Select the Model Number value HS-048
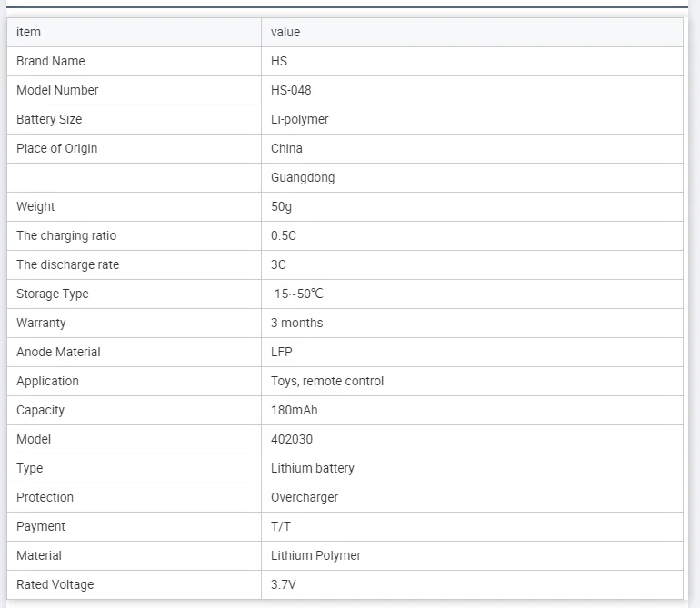The height and width of the screenshot is (608, 700). (291, 90)
